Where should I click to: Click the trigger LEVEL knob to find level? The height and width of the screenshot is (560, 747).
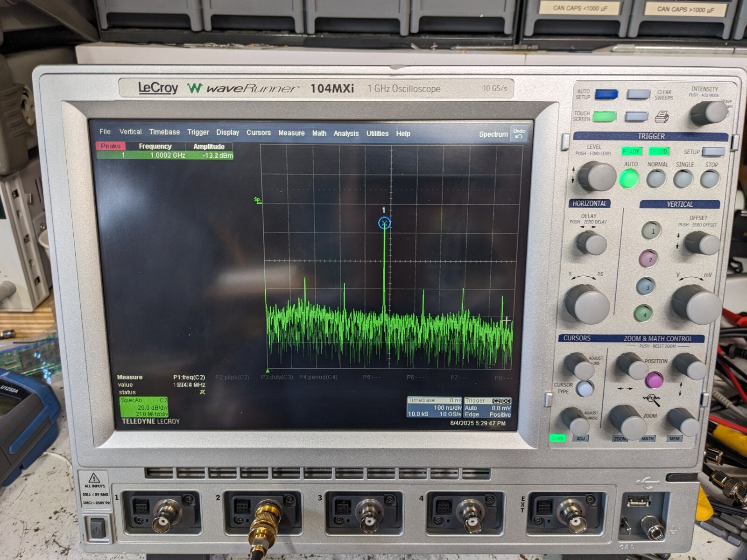[x=596, y=176]
